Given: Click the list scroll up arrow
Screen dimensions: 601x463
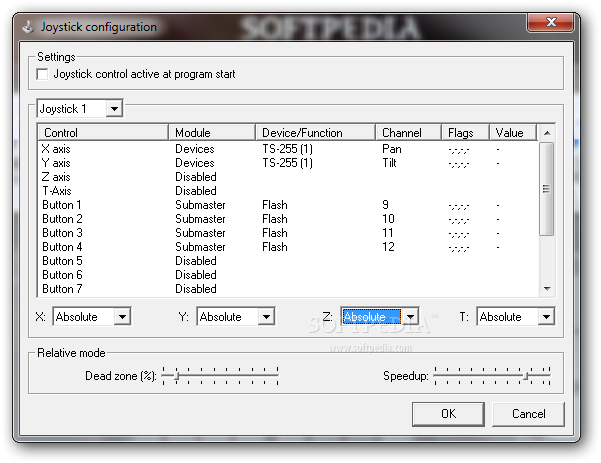Looking at the screenshot, I should (547, 133).
